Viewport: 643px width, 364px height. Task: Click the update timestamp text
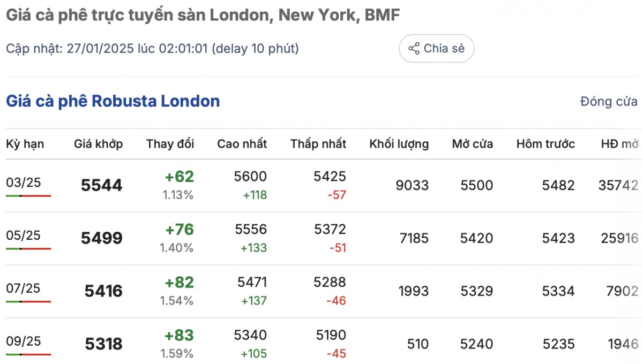[152, 49]
